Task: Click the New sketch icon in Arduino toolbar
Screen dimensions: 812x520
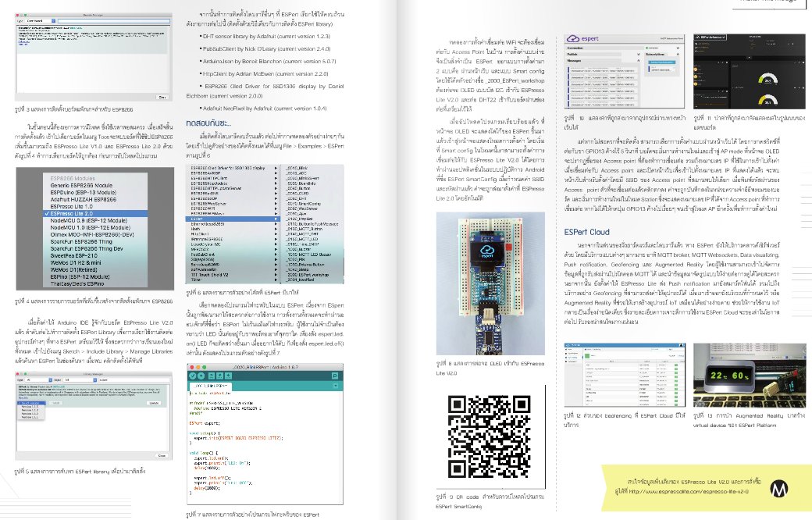Action: 212,376
